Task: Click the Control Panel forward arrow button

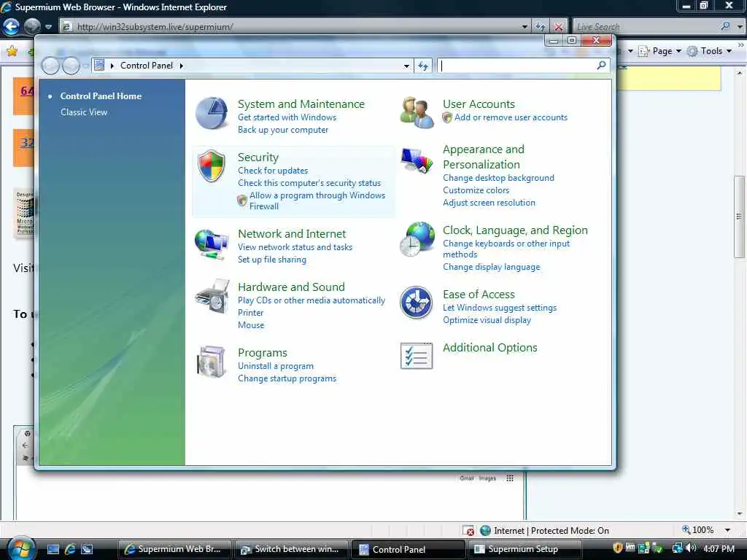Action: [x=71, y=66]
